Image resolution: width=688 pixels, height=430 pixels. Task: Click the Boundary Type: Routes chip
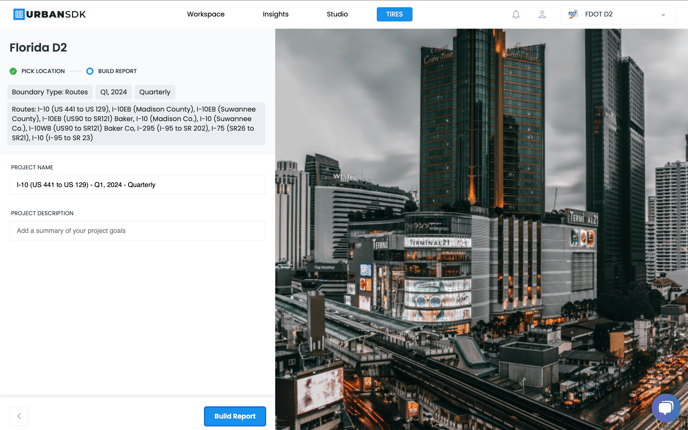point(50,92)
